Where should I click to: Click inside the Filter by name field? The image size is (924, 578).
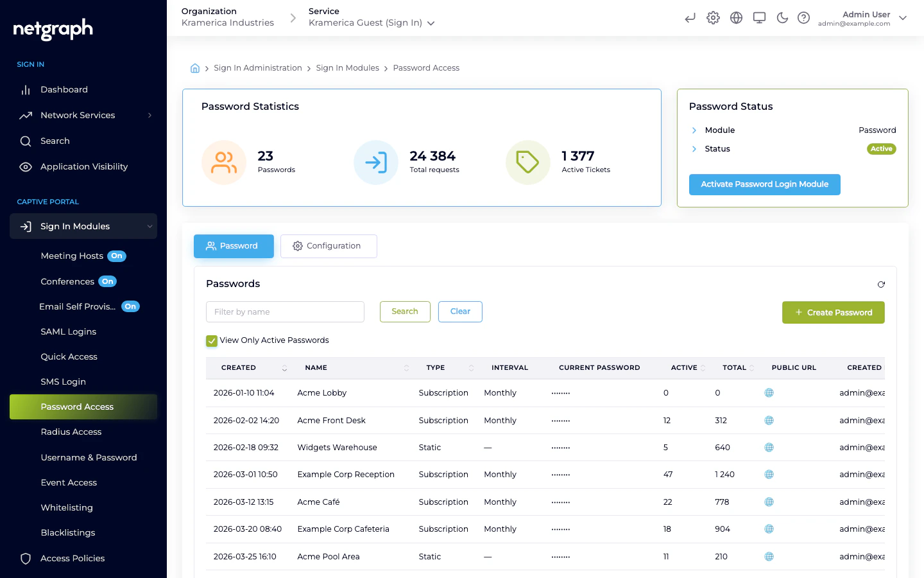(x=285, y=311)
